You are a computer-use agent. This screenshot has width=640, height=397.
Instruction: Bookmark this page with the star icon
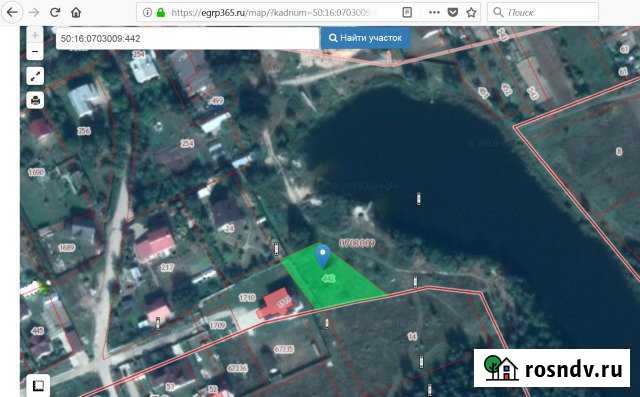471,12
